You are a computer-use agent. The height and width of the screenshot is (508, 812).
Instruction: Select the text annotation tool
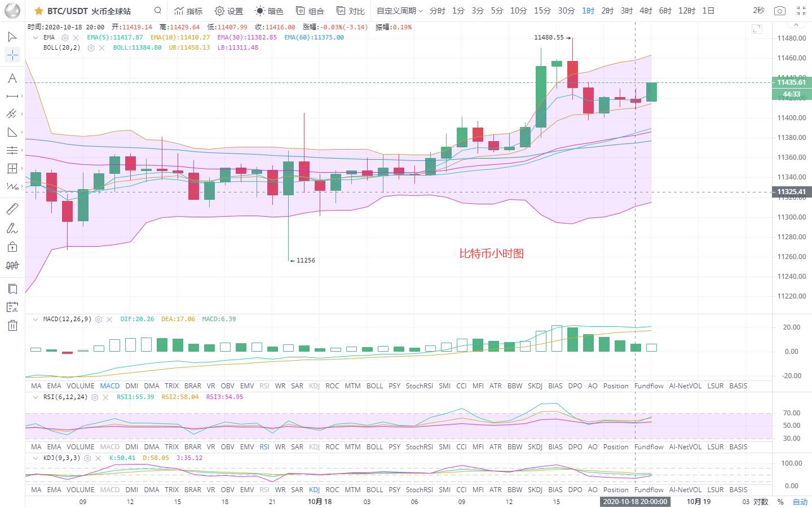point(12,78)
